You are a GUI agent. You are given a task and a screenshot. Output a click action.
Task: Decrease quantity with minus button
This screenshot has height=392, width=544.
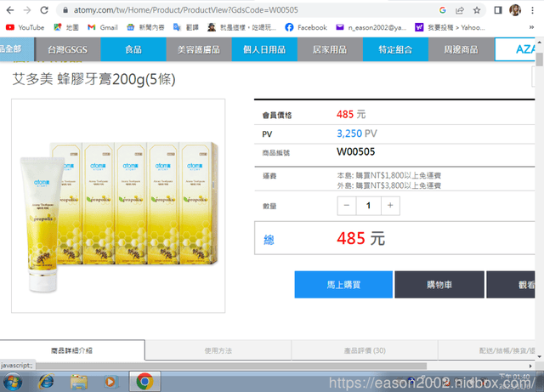(346, 206)
